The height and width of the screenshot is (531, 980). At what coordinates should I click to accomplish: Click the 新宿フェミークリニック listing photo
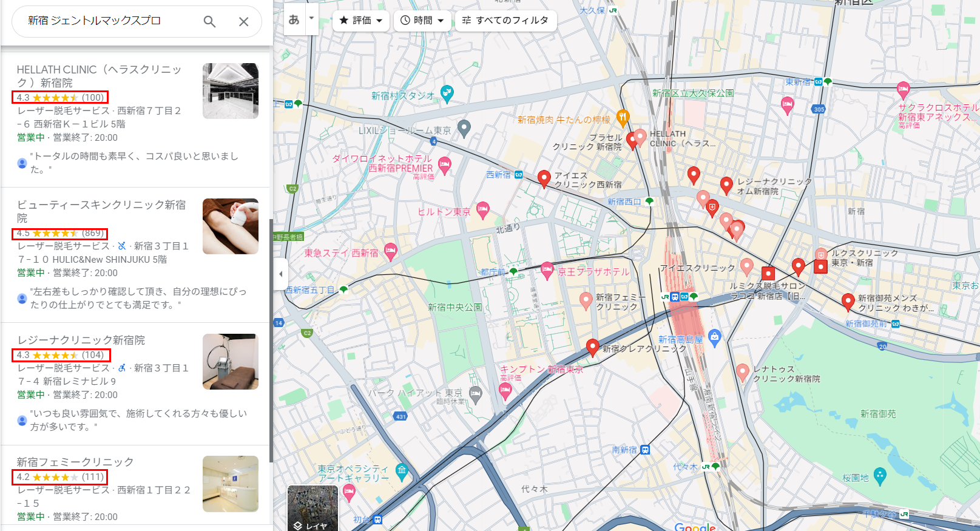(231, 484)
